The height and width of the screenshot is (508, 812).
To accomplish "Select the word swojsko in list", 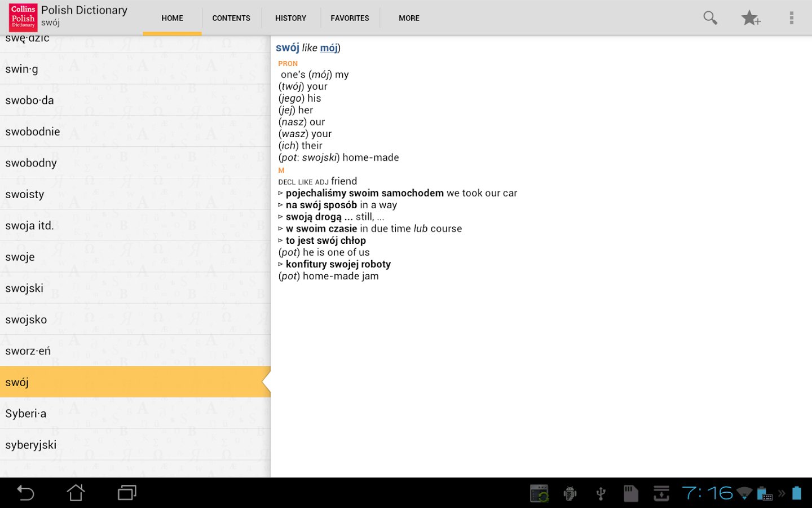I will [x=135, y=319].
